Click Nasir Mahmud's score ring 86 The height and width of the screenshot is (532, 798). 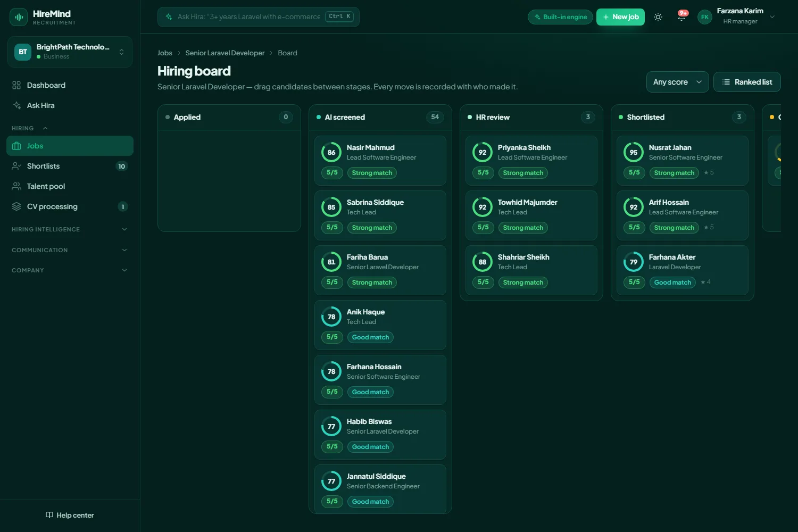coord(331,152)
